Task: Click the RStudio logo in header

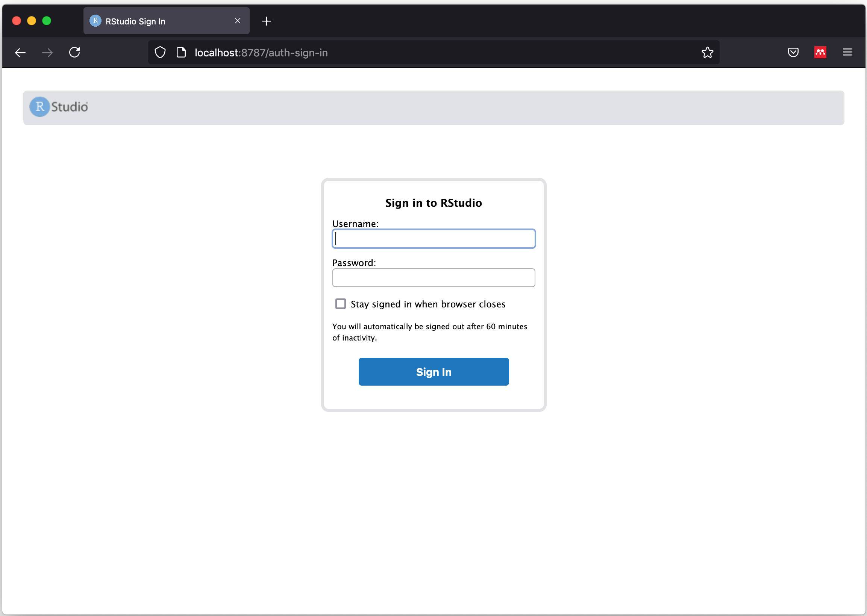Action: point(59,107)
